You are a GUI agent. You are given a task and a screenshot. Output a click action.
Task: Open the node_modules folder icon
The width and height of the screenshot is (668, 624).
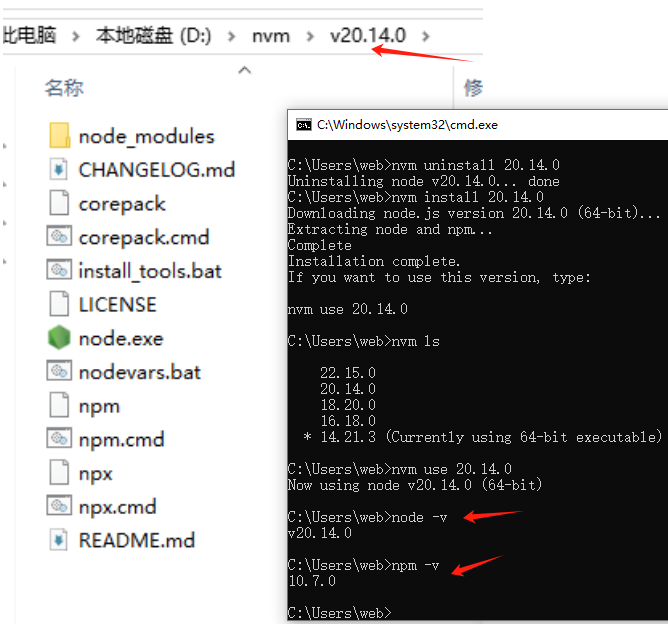(59, 136)
